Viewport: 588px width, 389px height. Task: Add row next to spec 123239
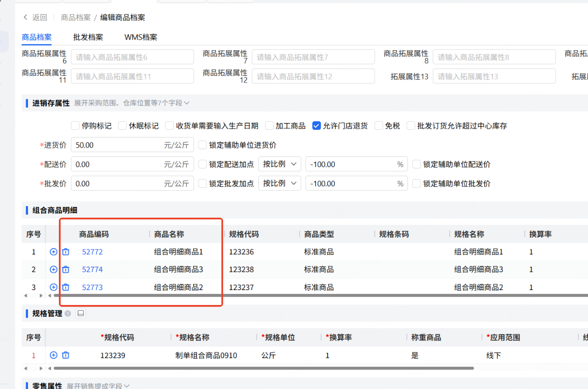pyautogui.click(x=54, y=355)
